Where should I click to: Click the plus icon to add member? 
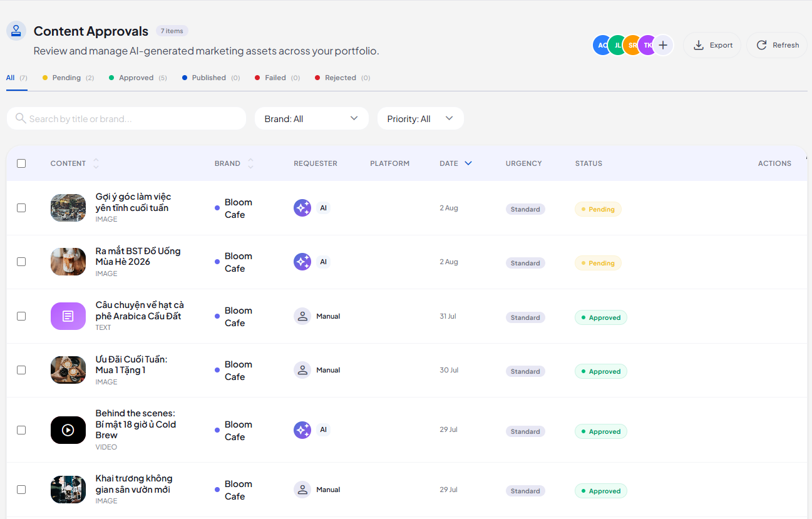pos(663,45)
